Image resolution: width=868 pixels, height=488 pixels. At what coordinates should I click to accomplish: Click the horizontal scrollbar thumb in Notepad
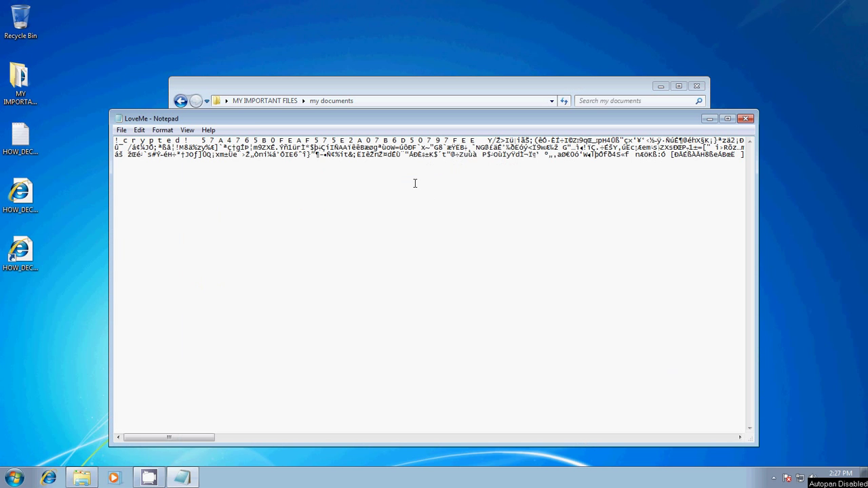tap(169, 437)
